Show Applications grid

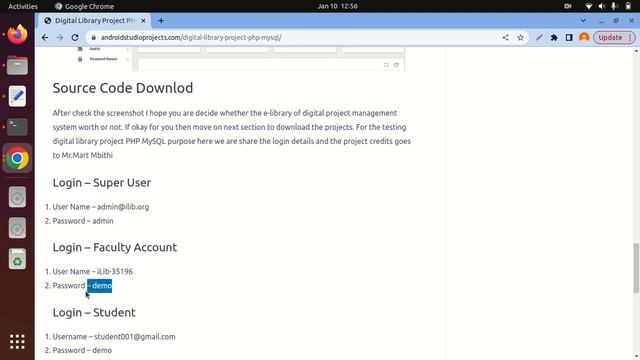click(x=17, y=342)
